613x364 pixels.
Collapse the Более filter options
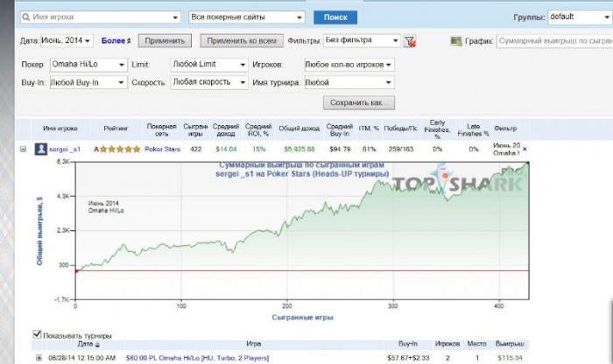tap(116, 40)
